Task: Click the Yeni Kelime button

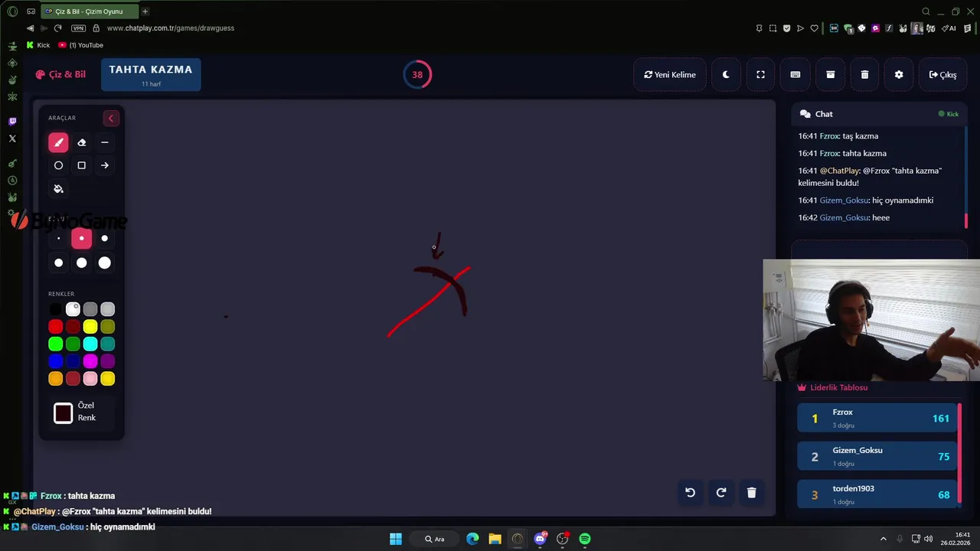Action: point(670,75)
